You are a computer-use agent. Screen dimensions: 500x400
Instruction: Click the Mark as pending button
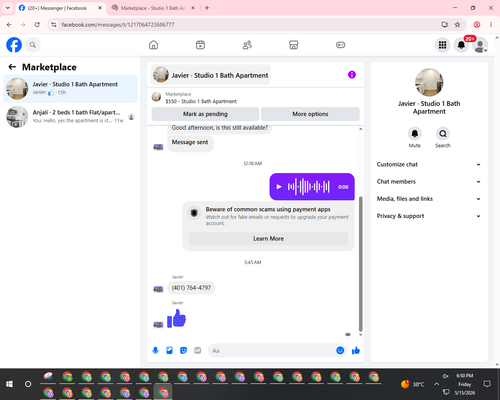coord(205,114)
